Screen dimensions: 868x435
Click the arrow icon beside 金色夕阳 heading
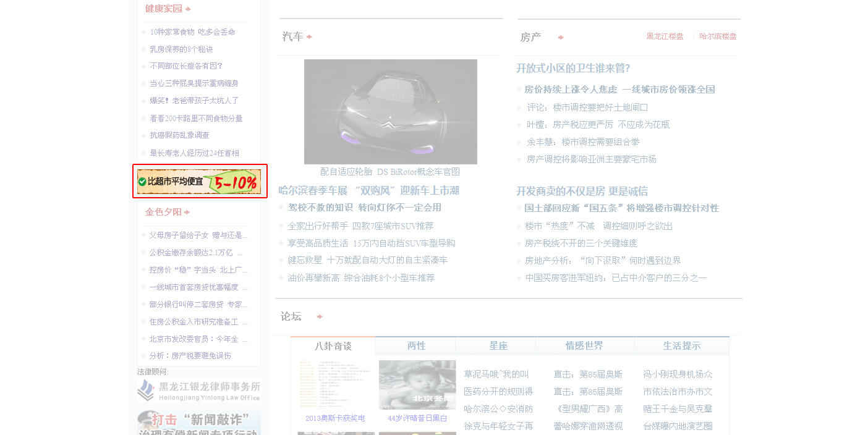pos(187,213)
